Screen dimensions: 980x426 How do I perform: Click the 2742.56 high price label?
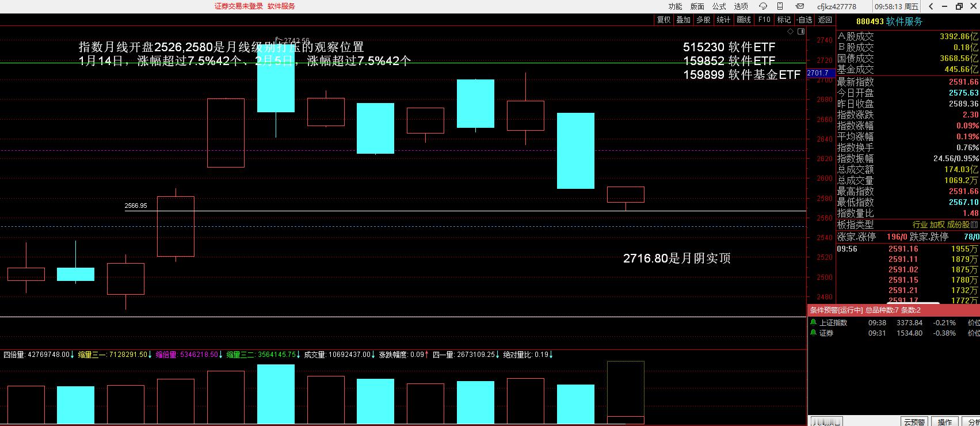(296, 41)
